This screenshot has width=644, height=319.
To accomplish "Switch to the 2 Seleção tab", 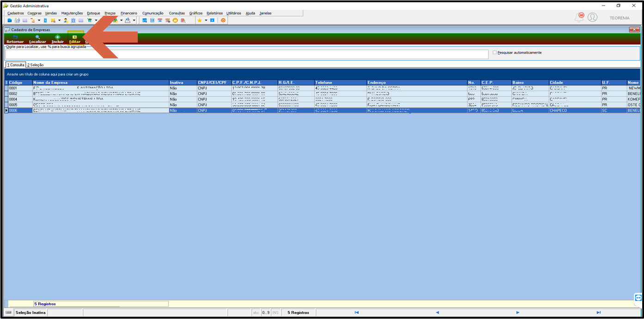I will pyautogui.click(x=35, y=65).
